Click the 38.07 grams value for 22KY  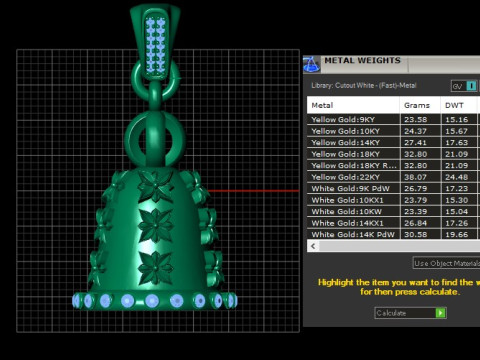click(415, 177)
